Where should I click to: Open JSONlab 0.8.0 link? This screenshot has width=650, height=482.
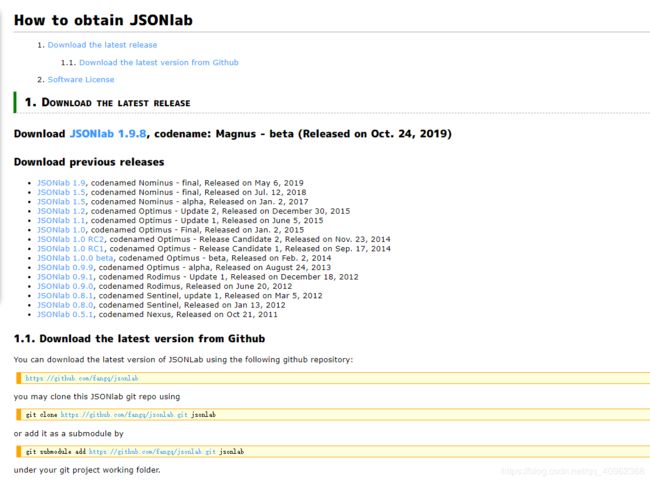tap(65, 305)
